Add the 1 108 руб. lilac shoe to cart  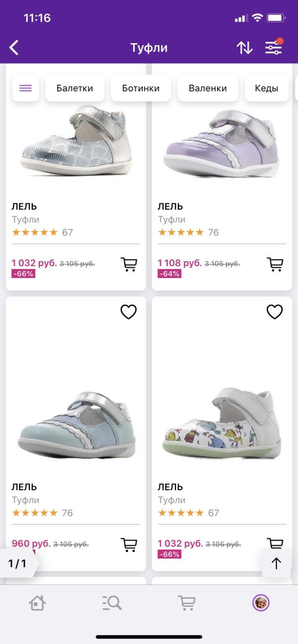[x=275, y=265]
